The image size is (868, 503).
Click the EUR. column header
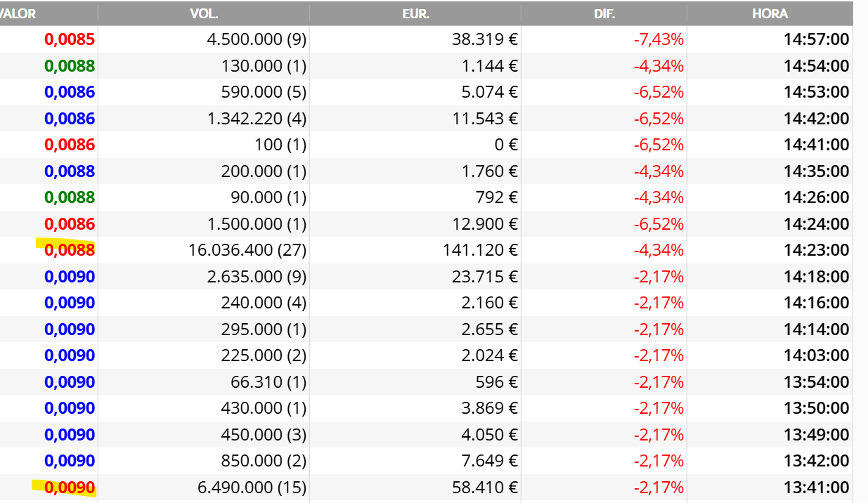coord(415,13)
